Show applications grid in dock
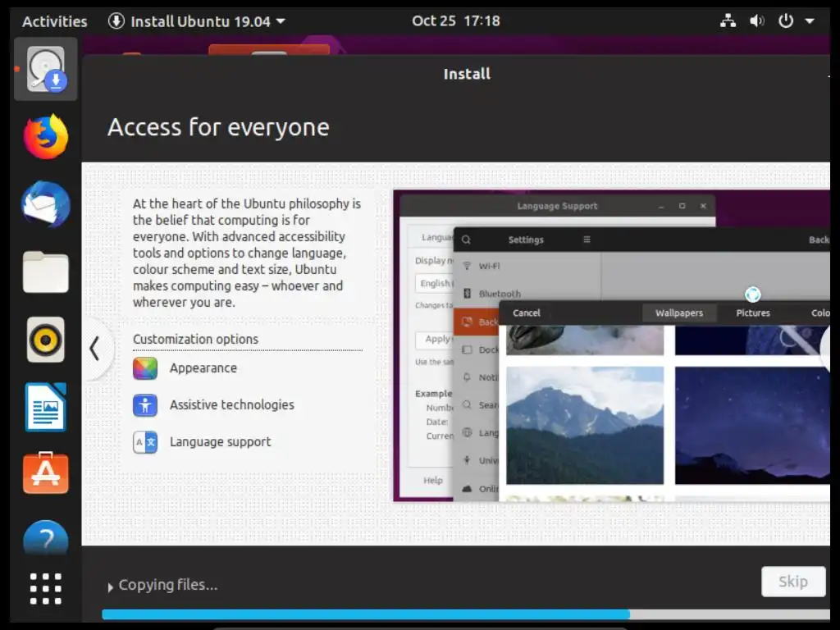Viewport: 840px width, 630px height. pyautogui.click(x=46, y=588)
